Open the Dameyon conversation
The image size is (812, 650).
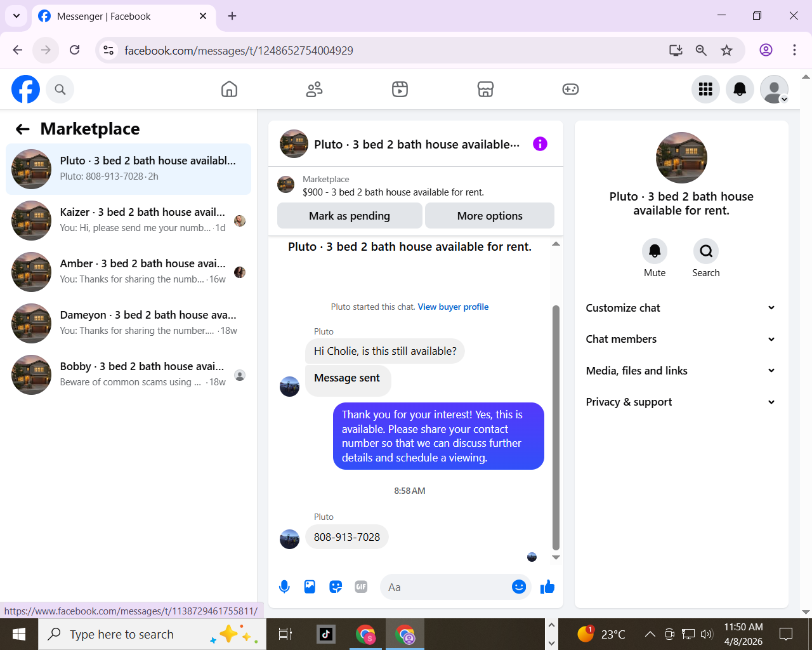click(129, 323)
